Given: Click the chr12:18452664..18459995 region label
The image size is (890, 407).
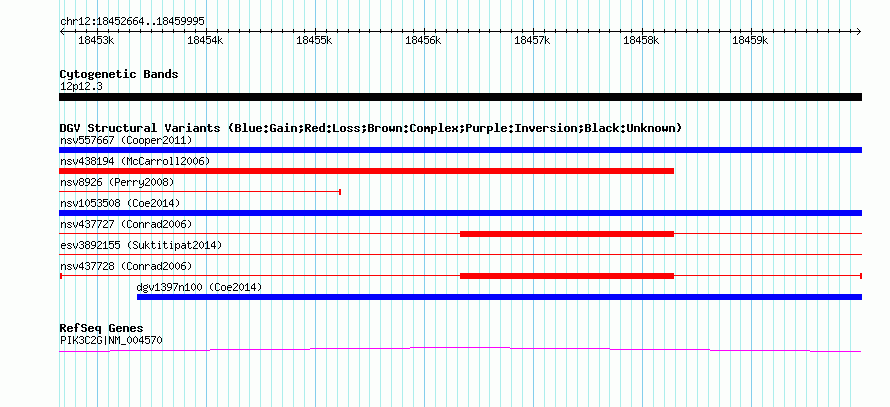Looking at the screenshot, I should pos(132,22).
